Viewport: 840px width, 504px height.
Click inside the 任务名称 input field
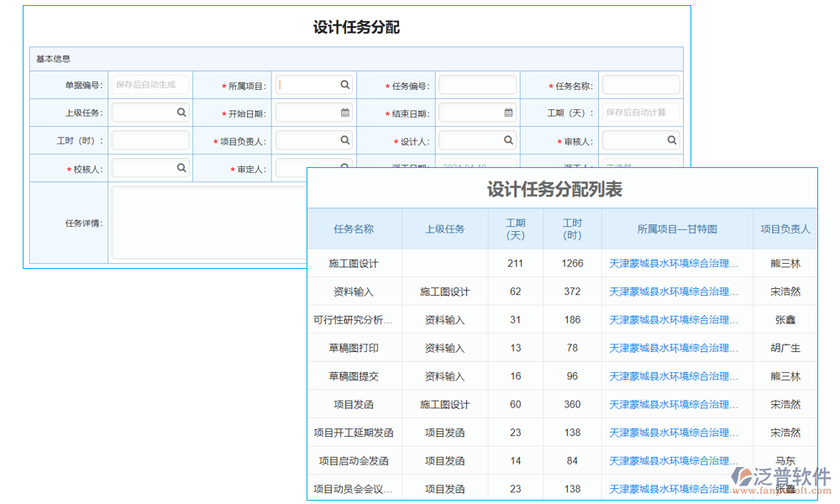(641, 84)
